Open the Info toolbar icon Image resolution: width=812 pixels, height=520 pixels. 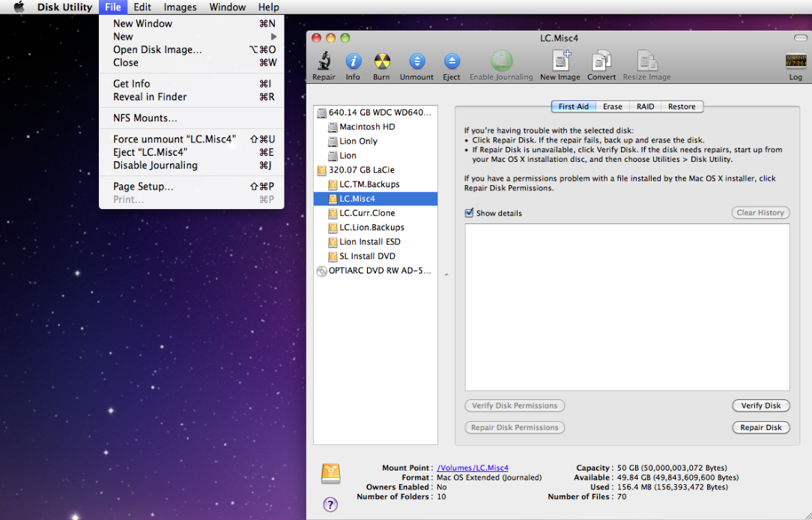[x=353, y=62]
